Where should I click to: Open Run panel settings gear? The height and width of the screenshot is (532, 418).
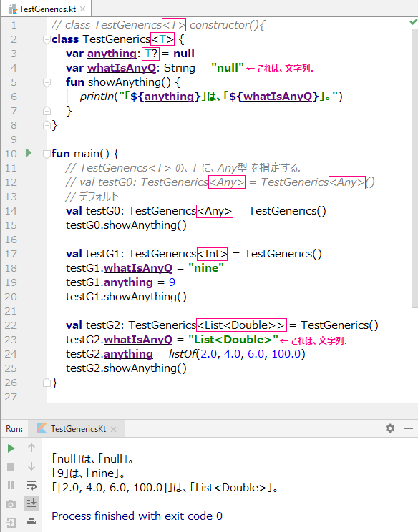click(390, 428)
